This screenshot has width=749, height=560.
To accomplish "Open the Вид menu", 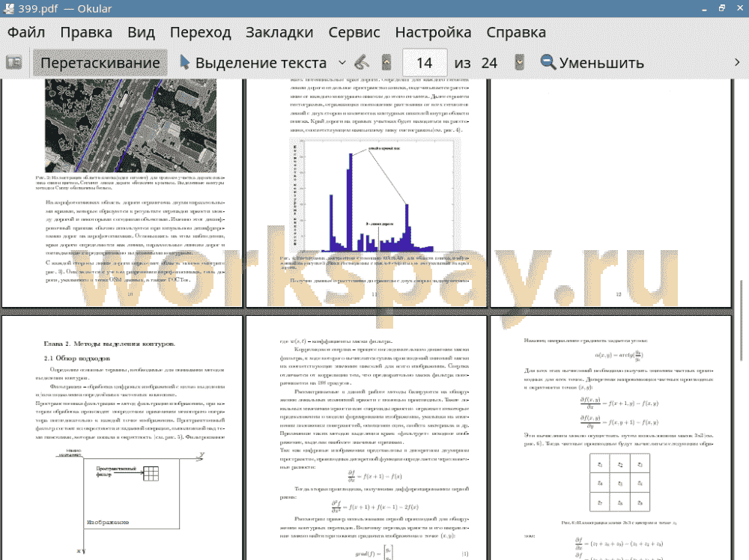I will pyautogui.click(x=141, y=32).
